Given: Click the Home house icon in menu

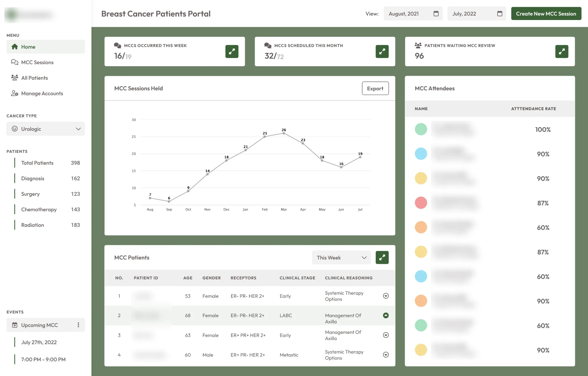Looking at the screenshot, I should (15, 47).
